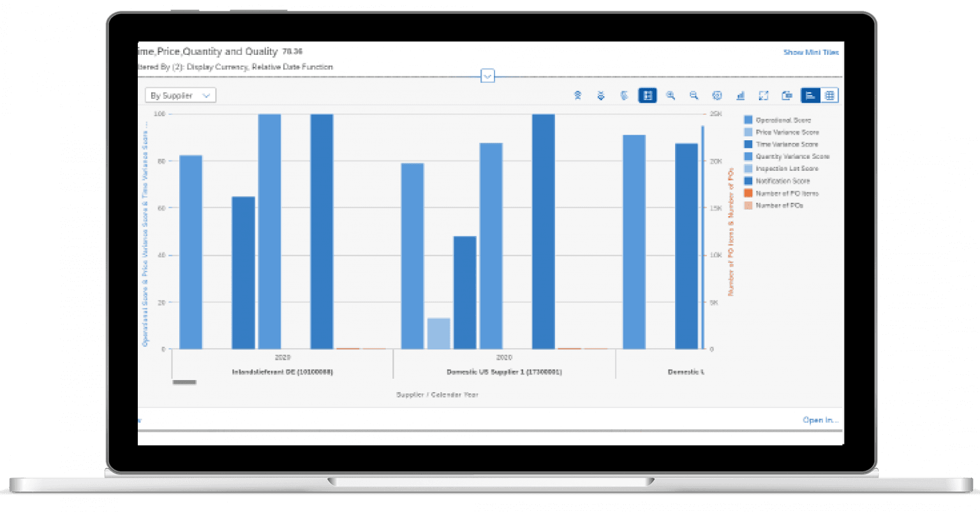The height and width of the screenshot is (512, 980).
Task: Zoom in on the chart
Action: (671, 96)
